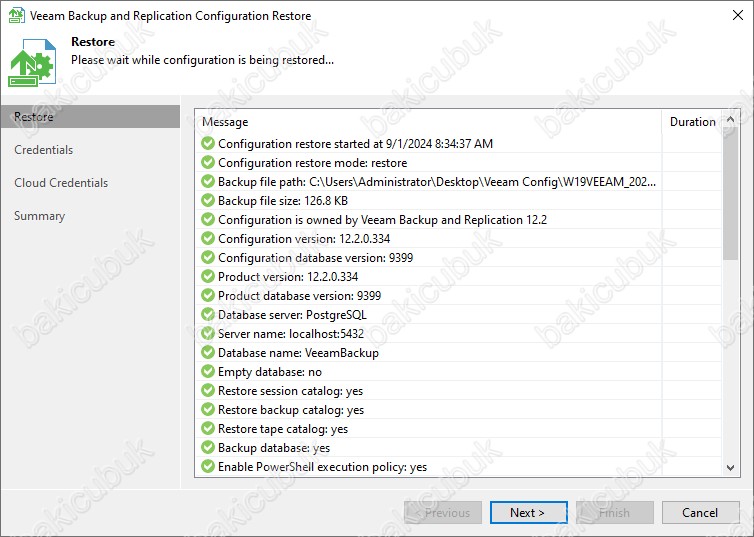Click green check icon beside Configuration version

click(208, 238)
